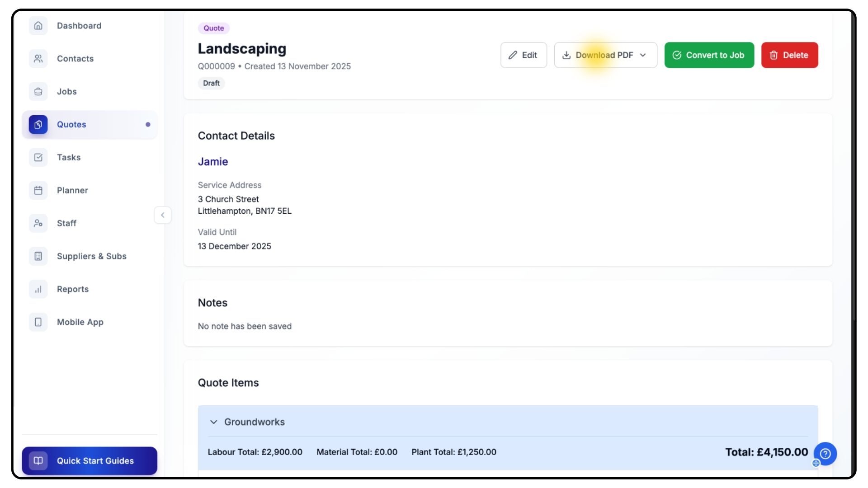Click the Staff icon in sidebar
Image resolution: width=868 pixels, height=488 pixels.
point(38,223)
